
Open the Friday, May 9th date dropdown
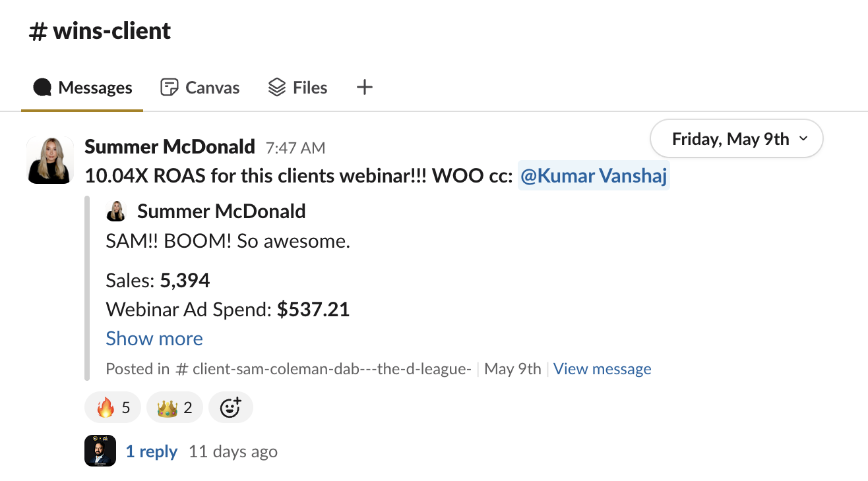pos(730,139)
